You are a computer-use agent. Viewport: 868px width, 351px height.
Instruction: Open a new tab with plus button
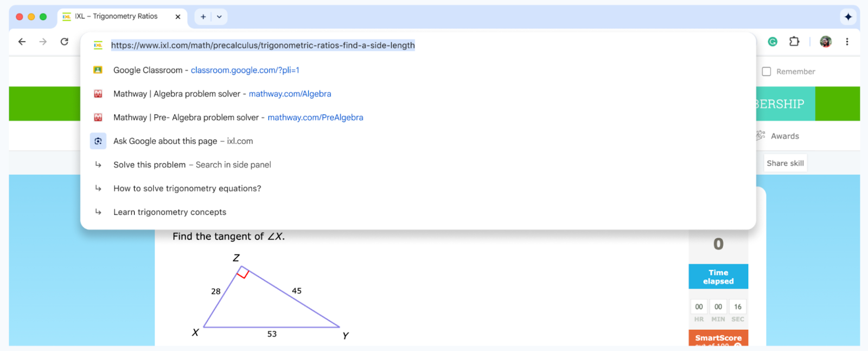click(203, 17)
